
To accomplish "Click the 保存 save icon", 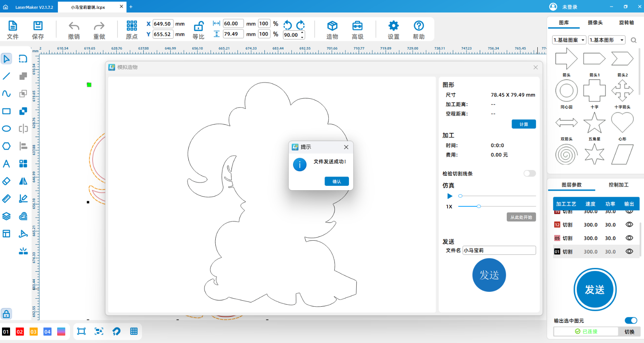I will pos(38,26).
